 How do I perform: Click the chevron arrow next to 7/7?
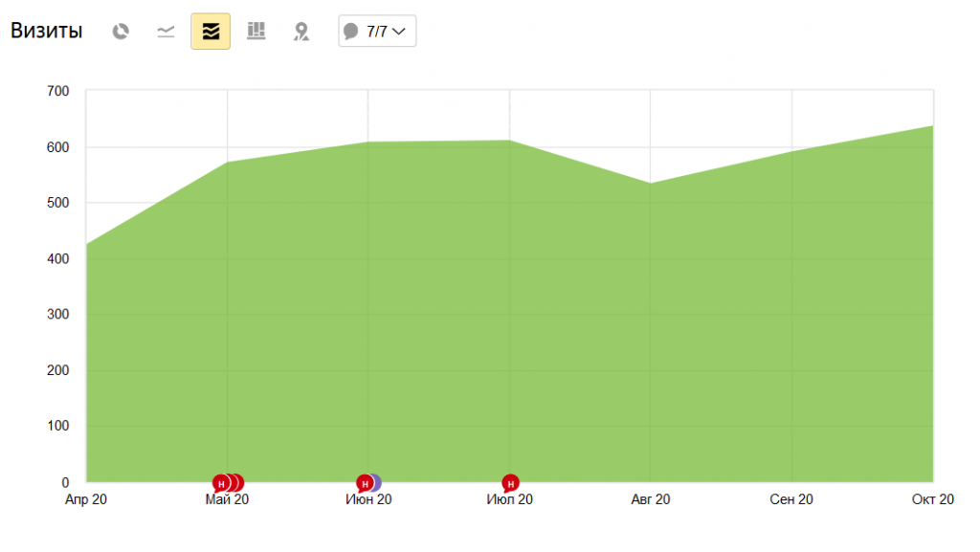[399, 32]
